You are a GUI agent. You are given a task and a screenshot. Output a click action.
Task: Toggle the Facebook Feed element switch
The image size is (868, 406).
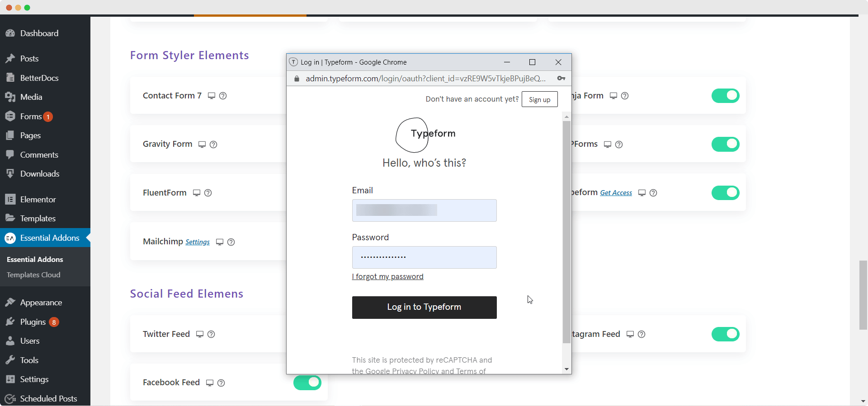tap(307, 383)
